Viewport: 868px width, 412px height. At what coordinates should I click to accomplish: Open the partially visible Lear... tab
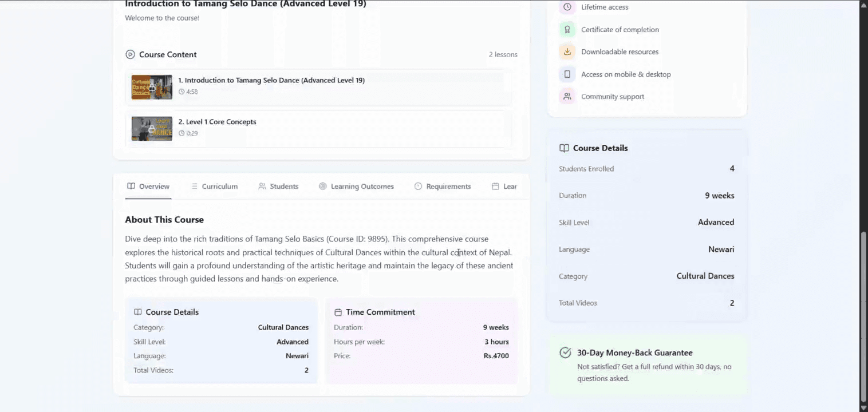pos(504,187)
